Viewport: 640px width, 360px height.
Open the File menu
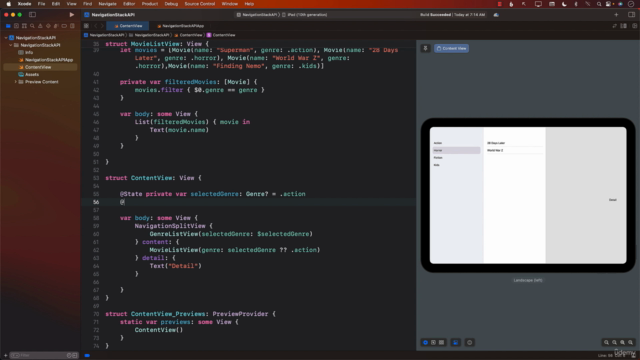41,4
